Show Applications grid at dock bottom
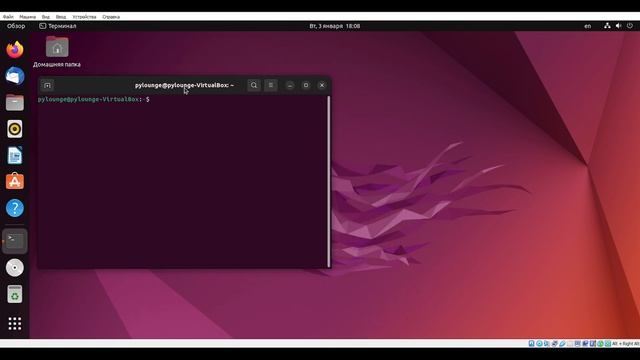The width and height of the screenshot is (640, 360). 15,324
